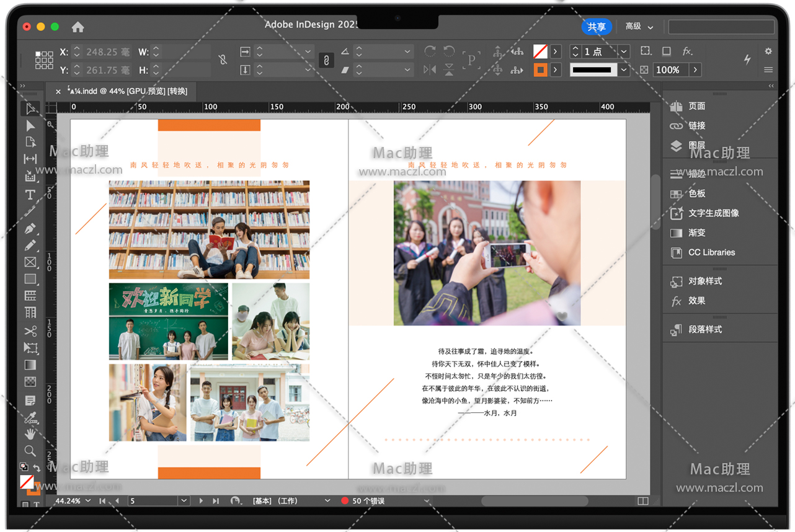Select the Zoom magnifier tool
Viewport: 795px width, 532px height.
point(30,451)
